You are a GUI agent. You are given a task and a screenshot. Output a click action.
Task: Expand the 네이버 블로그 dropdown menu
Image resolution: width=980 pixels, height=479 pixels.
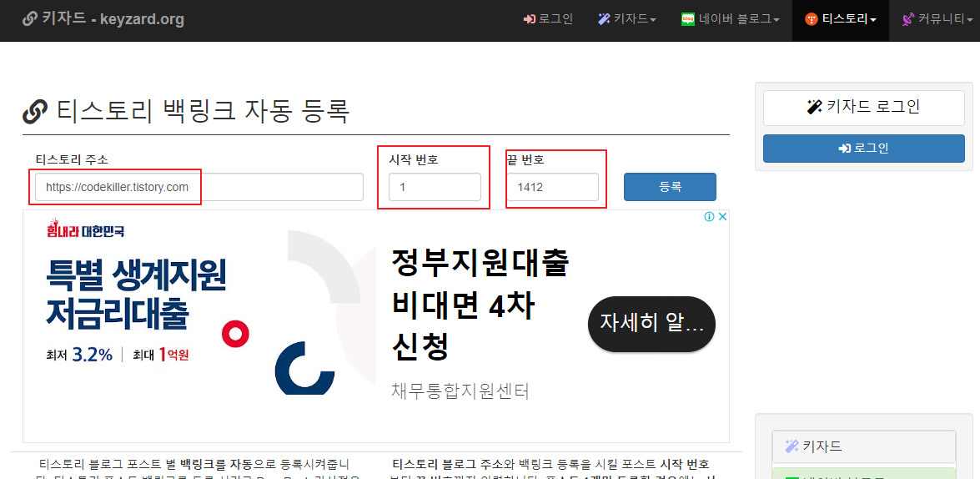731,19
